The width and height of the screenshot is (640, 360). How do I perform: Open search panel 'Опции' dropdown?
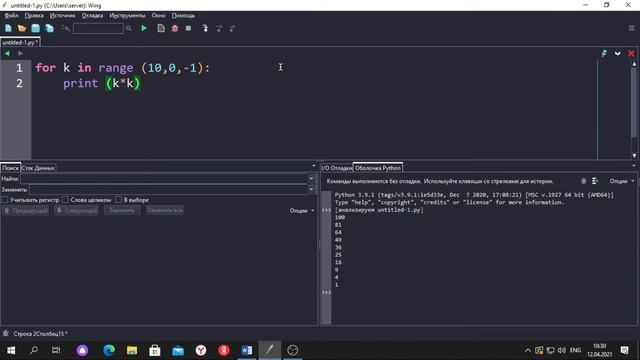point(302,211)
